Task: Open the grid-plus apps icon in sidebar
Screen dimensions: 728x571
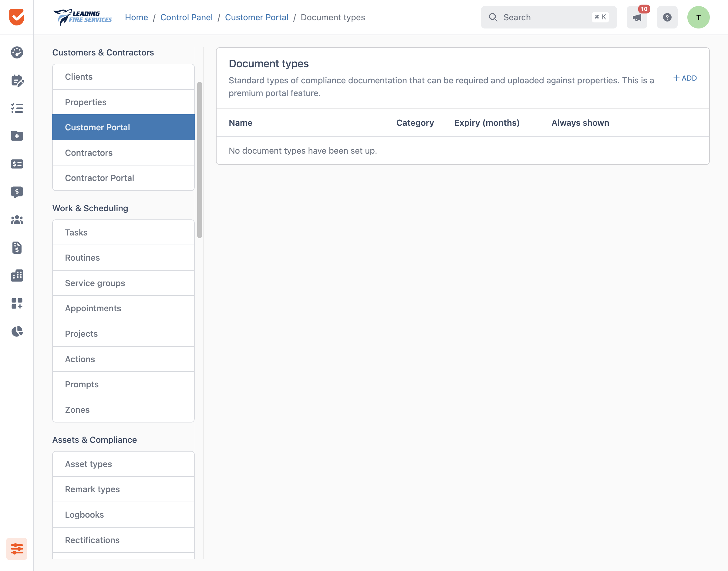Action: pyautogui.click(x=17, y=303)
